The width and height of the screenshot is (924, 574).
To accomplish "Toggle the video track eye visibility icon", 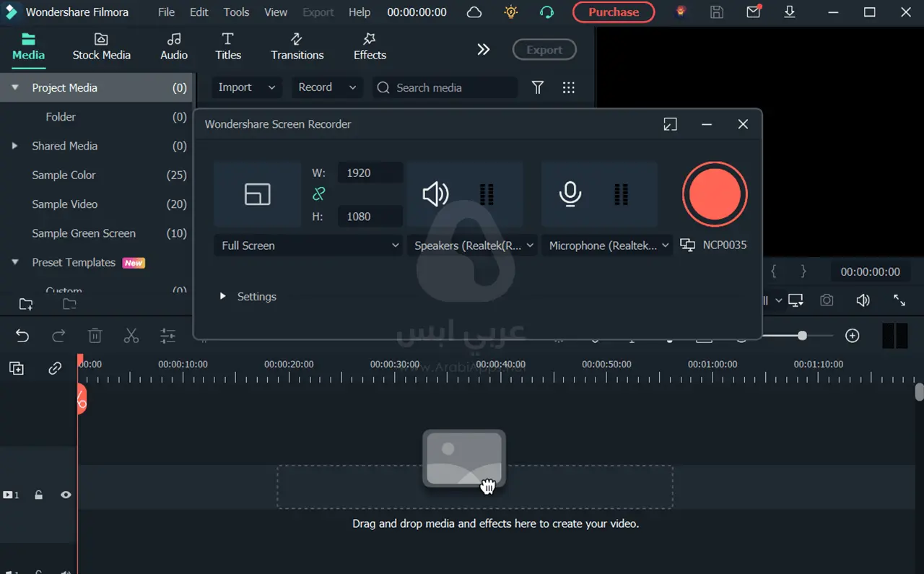I will click(66, 495).
